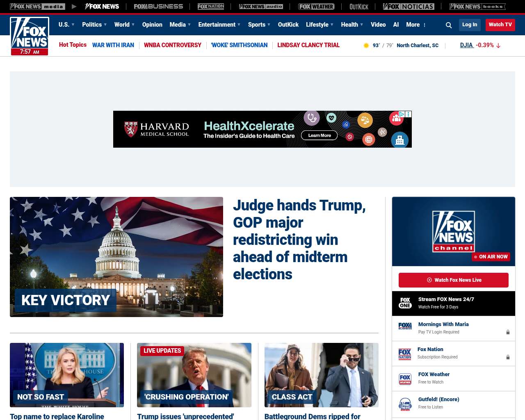This screenshot has height=420, width=525.
Task: Open Fox News Books logo link
Action: [x=477, y=7]
